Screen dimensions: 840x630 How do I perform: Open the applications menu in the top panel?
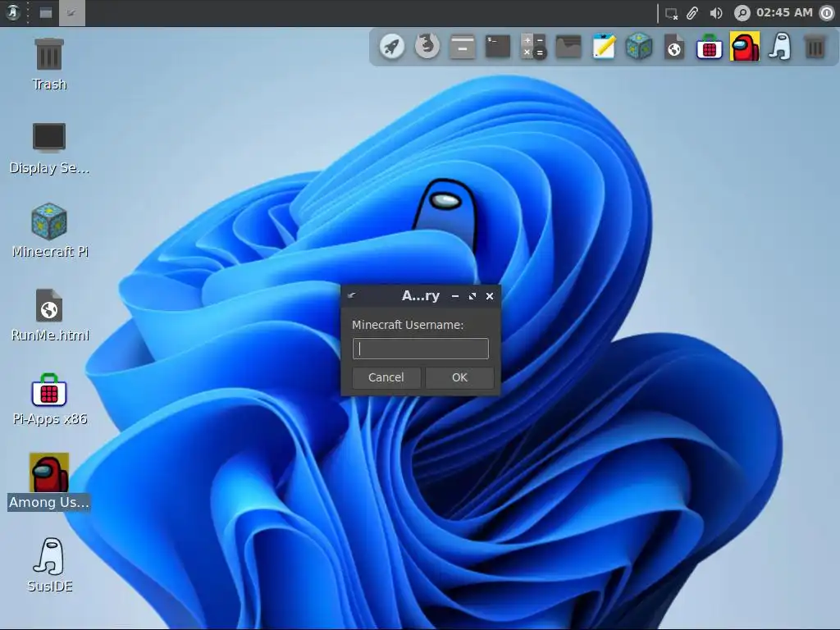(13, 12)
